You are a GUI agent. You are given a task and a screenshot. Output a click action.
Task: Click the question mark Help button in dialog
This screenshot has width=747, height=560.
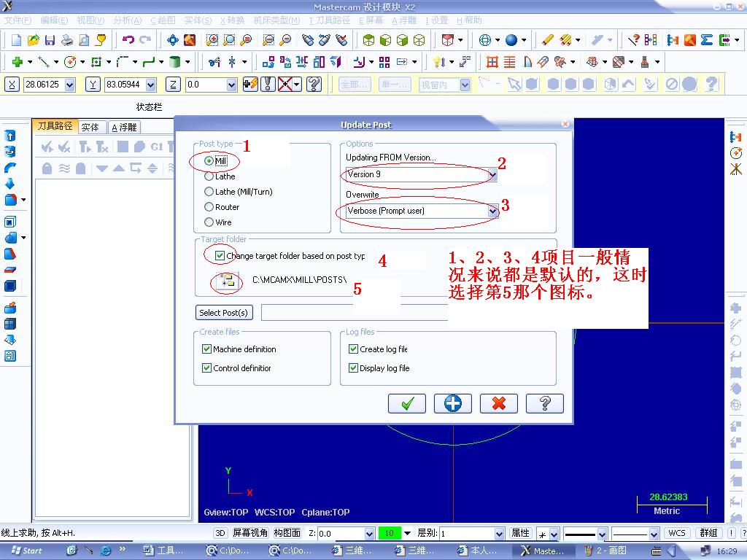click(x=544, y=404)
